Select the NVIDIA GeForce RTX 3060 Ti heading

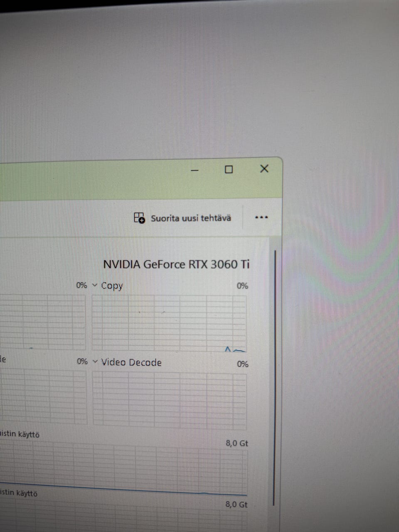[x=176, y=264]
